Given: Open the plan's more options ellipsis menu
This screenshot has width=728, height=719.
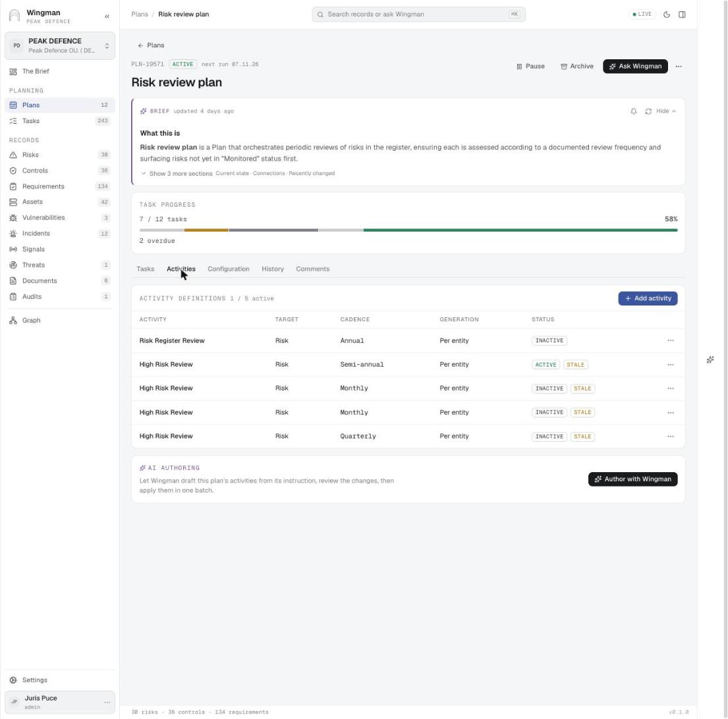Looking at the screenshot, I should point(679,67).
